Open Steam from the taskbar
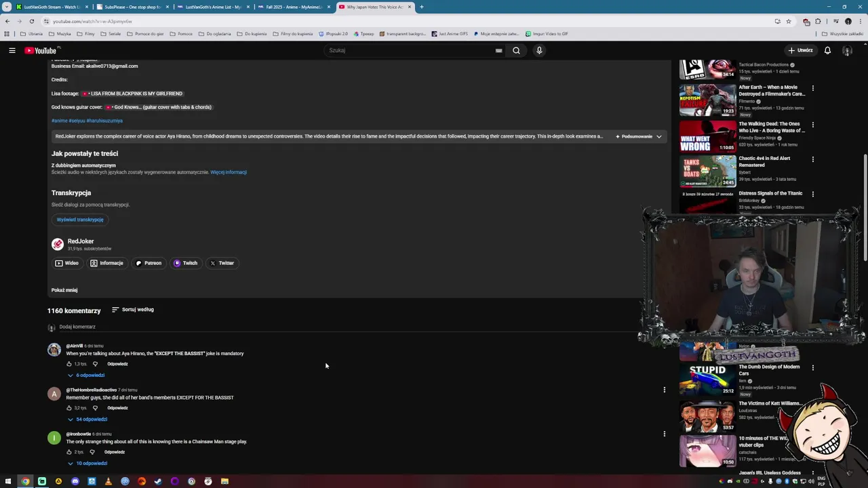 click(x=158, y=481)
